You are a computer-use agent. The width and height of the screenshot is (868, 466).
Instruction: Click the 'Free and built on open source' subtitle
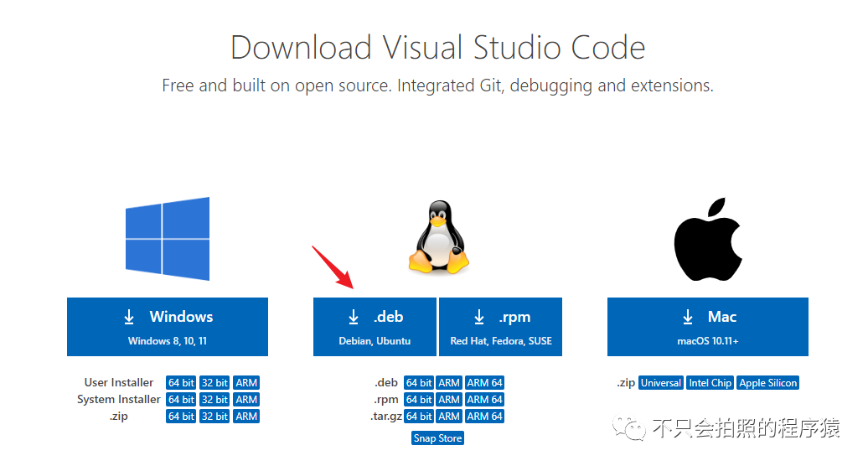click(x=437, y=85)
